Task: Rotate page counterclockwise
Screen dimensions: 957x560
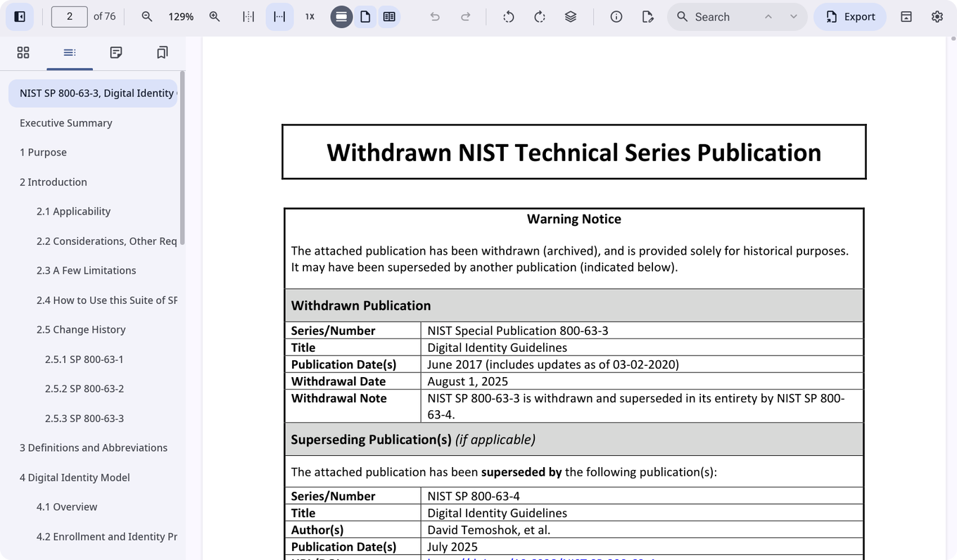Action: (x=509, y=17)
